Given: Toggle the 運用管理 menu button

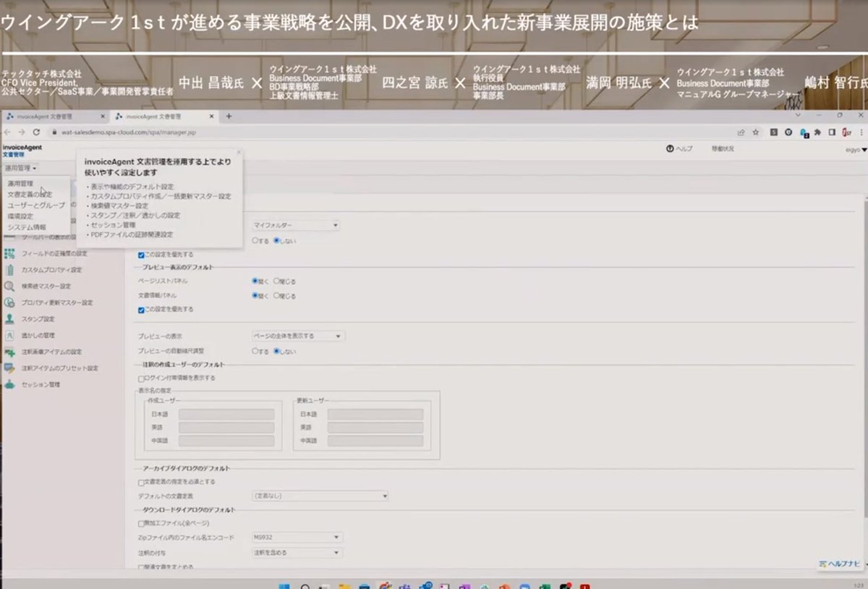Looking at the screenshot, I should click(20, 168).
